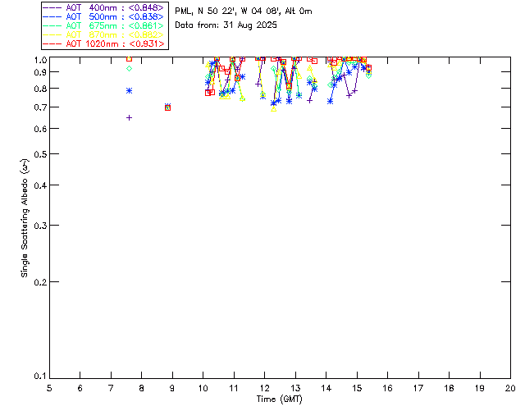Click the red square marker at far right near 15.4 GMT

(x=368, y=68)
